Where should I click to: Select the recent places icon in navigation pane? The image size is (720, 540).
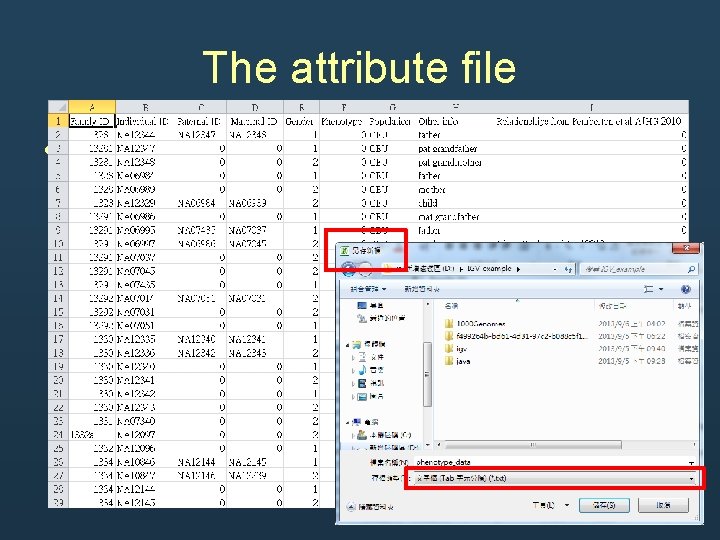pyautogui.click(x=362, y=318)
